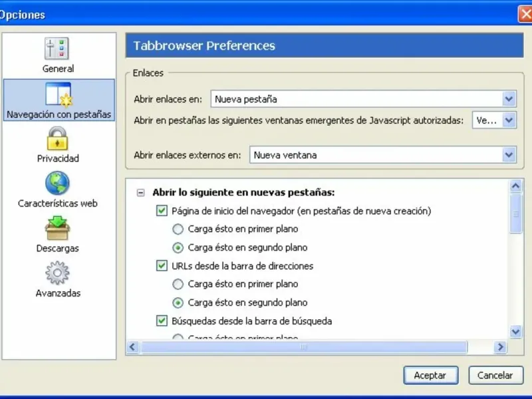
Task: Open the Abrir enlaces externos en dropdown
Action: [x=509, y=155]
